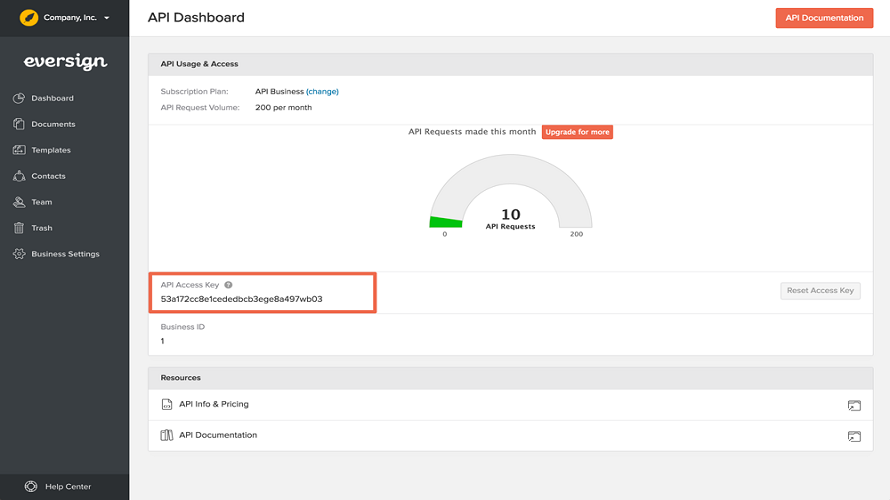Expand the Company, Inc. dropdown arrow

(x=107, y=18)
